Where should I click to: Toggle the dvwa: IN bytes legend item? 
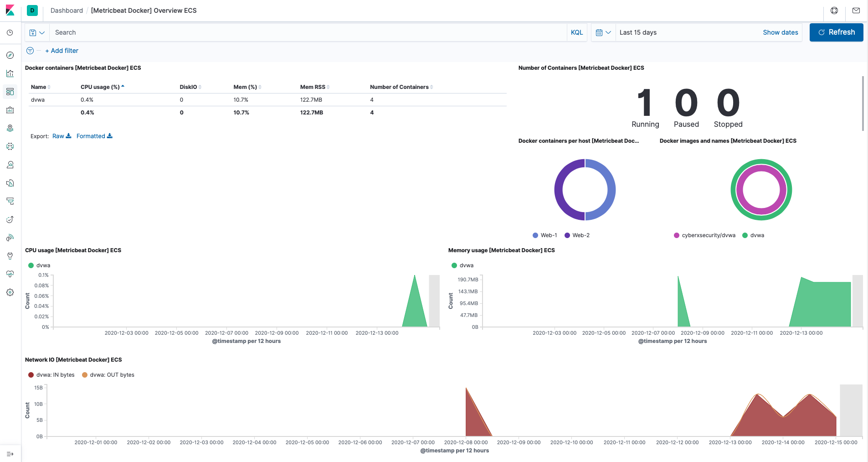point(51,375)
